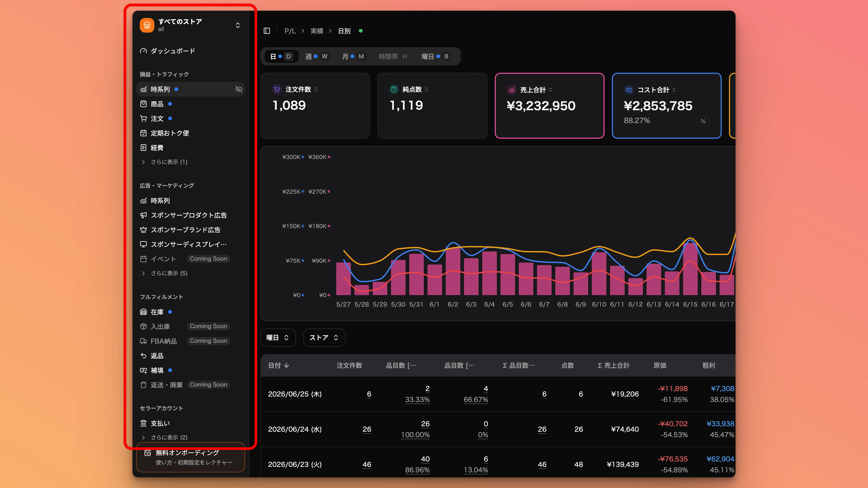Click the 経費 receipt icon
Viewport: 868px width, 488px height.
143,148
